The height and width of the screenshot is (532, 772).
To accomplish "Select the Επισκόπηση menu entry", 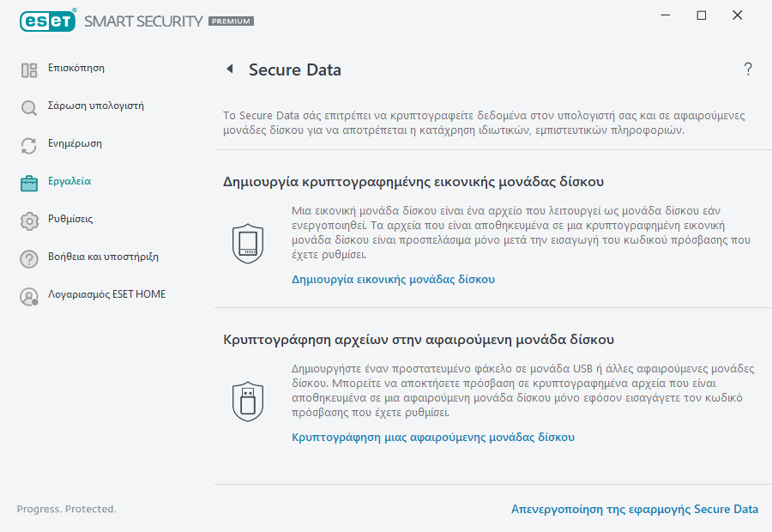I will [x=78, y=68].
